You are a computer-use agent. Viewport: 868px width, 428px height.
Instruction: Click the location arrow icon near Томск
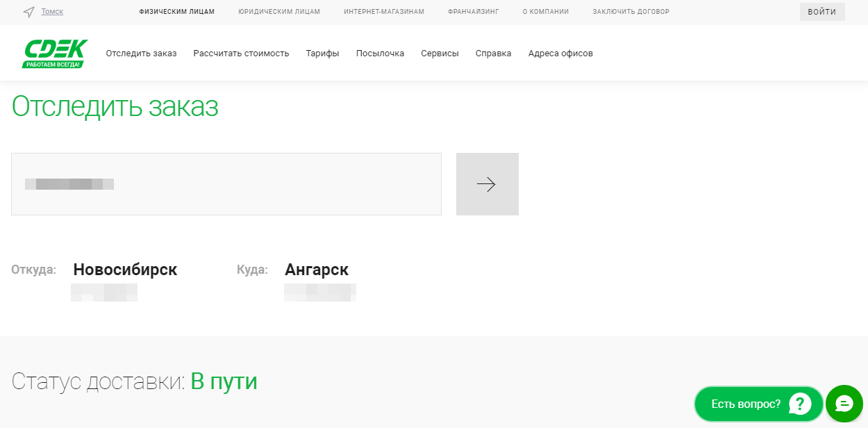pos(28,12)
